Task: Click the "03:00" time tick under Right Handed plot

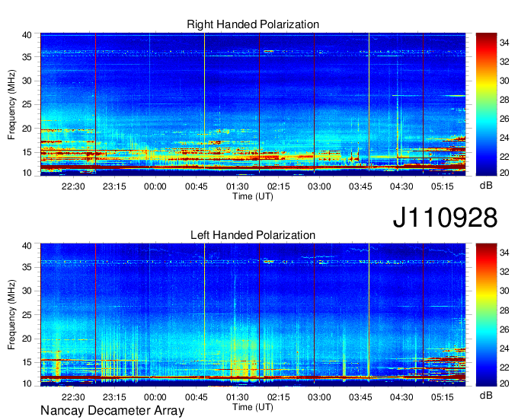Action: 319,186
